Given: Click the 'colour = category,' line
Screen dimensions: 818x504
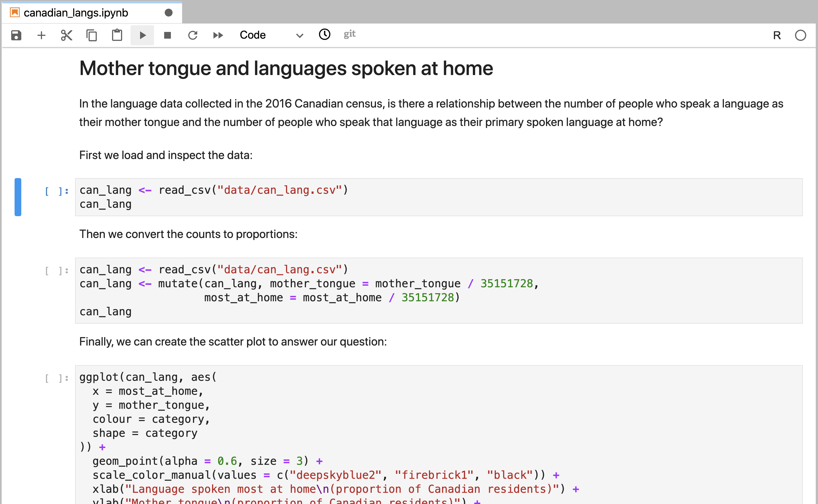Looking at the screenshot, I should [x=151, y=419].
